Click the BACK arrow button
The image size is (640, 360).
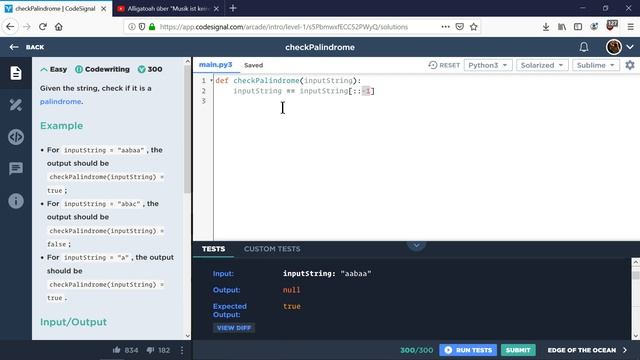click(x=27, y=47)
